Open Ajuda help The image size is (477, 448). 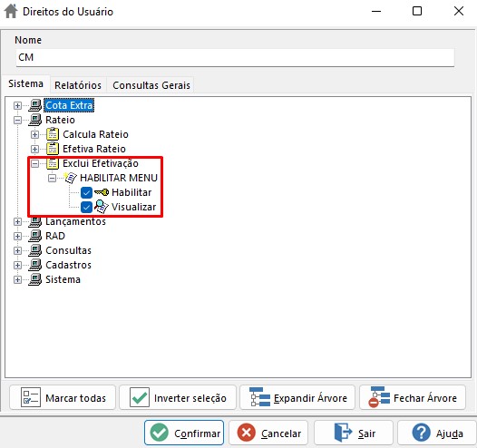(x=437, y=433)
